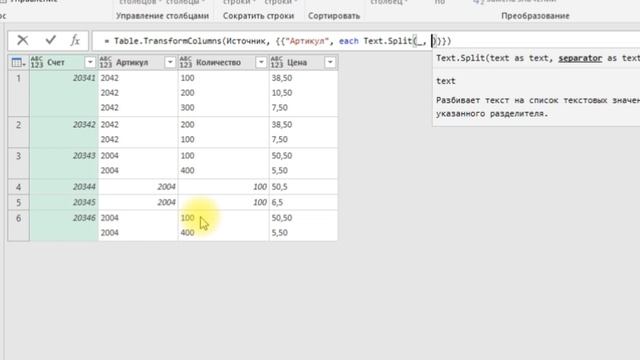The height and width of the screenshot is (360, 640).
Task: Click the "Артикул" string in the formula
Action: [307, 41]
